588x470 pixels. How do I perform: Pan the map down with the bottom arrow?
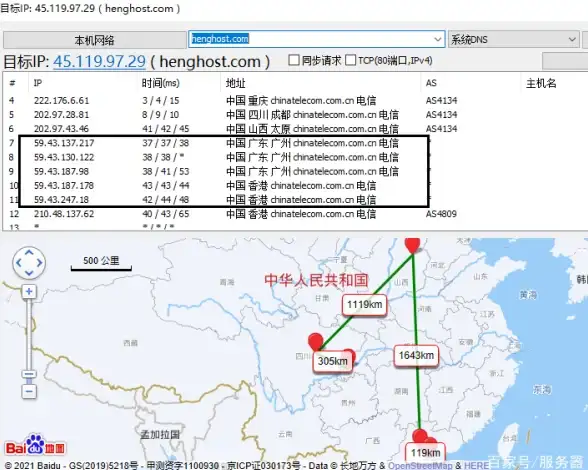29,273
